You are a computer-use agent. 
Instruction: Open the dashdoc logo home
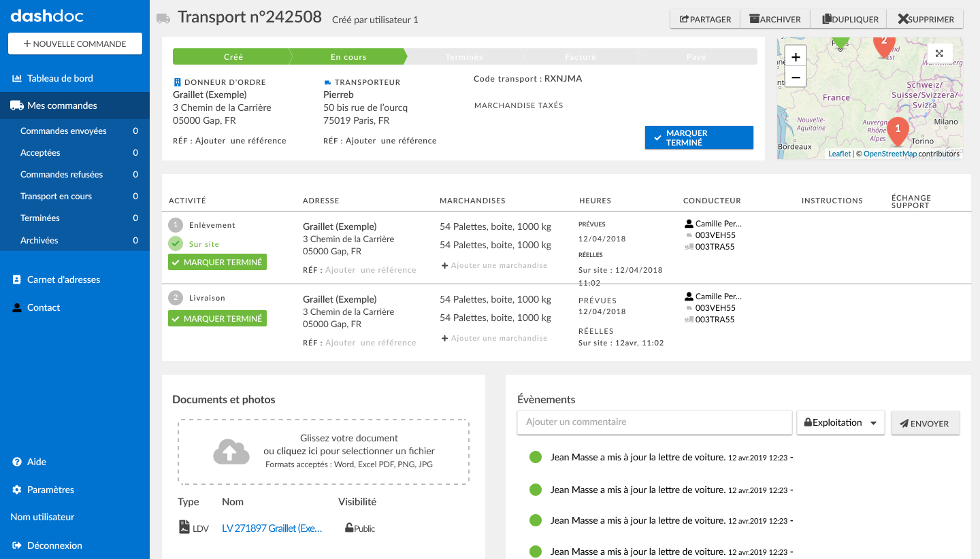coord(47,16)
